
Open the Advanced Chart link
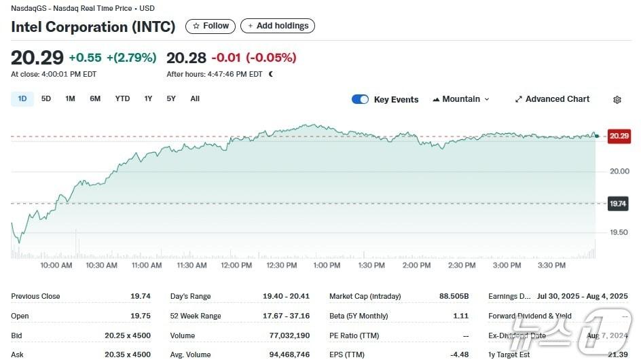point(557,99)
